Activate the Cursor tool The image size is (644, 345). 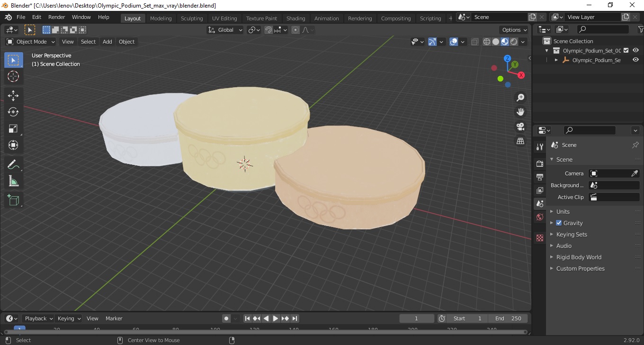click(x=13, y=76)
